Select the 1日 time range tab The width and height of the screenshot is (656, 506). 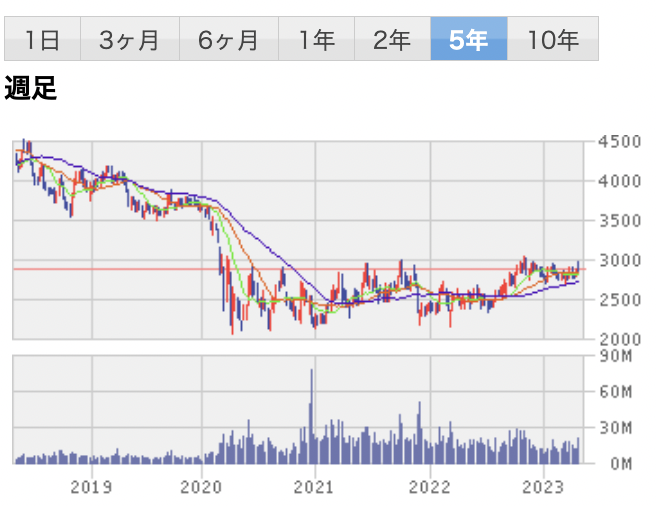(x=42, y=40)
